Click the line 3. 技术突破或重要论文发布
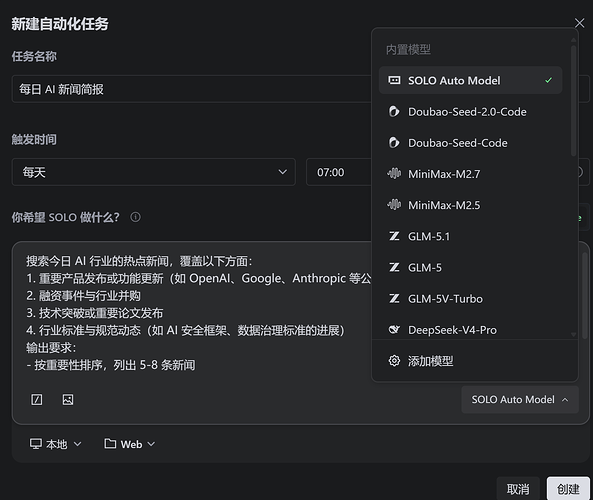The height and width of the screenshot is (500, 593). tap(95, 313)
